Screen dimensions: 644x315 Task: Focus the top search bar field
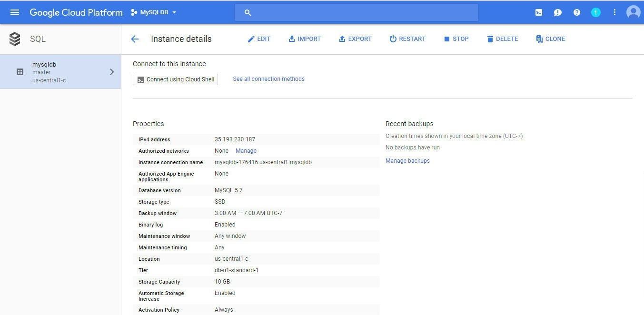(356, 12)
